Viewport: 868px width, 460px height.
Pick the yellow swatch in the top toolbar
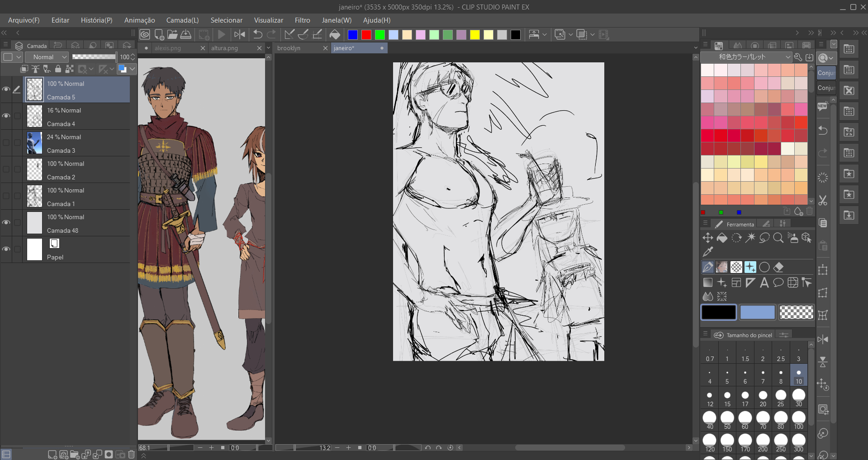[x=474, y=35]
